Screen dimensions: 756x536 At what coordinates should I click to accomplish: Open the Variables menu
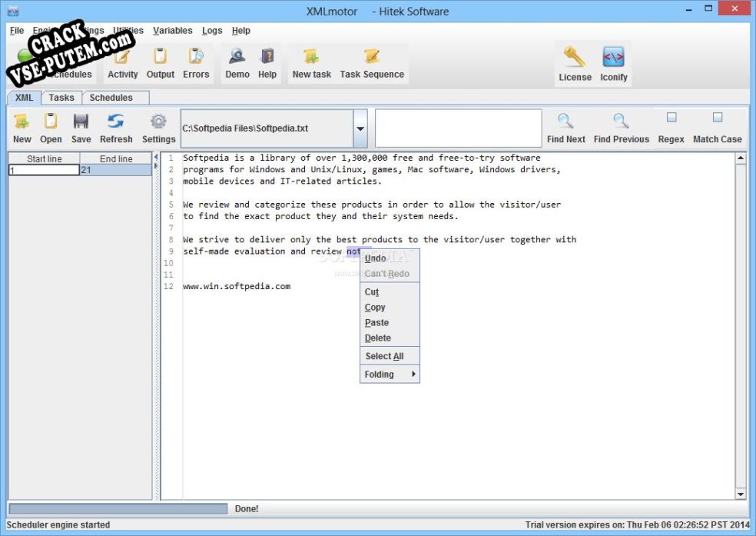click(x=173, y=31)
